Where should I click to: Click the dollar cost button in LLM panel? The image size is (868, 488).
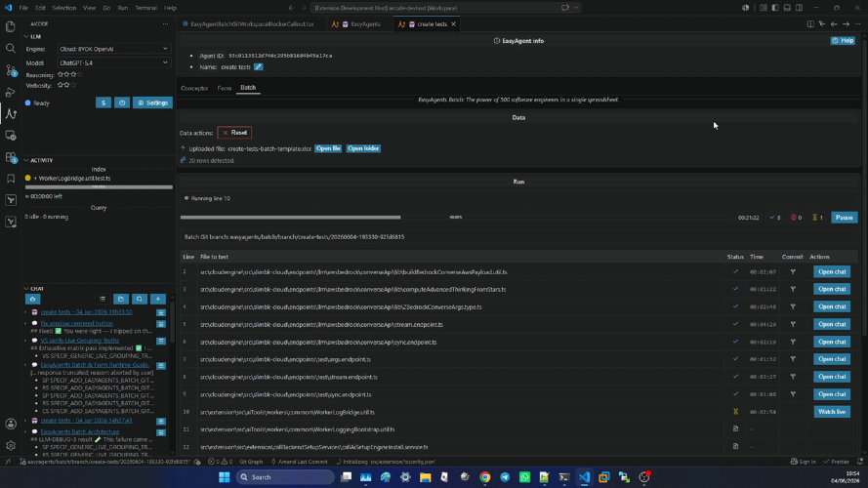pos(103,102)
